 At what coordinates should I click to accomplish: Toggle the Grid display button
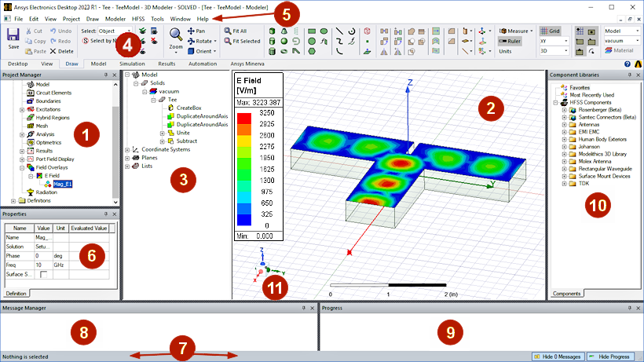551,31
